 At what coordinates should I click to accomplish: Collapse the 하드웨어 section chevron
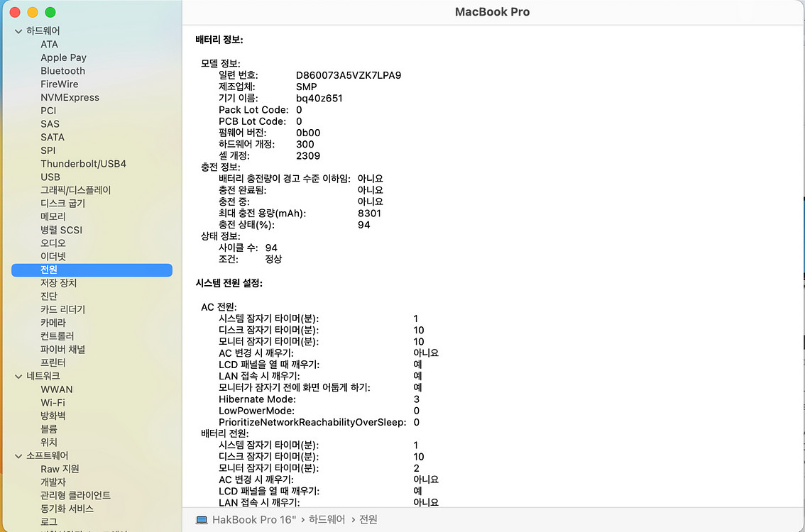pyautogui.click(x=18, y=31)
